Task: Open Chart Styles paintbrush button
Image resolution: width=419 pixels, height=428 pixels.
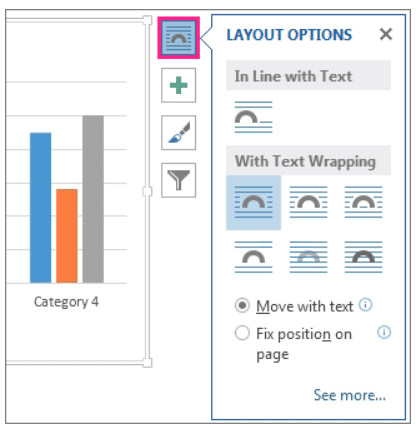Action: 179,133
